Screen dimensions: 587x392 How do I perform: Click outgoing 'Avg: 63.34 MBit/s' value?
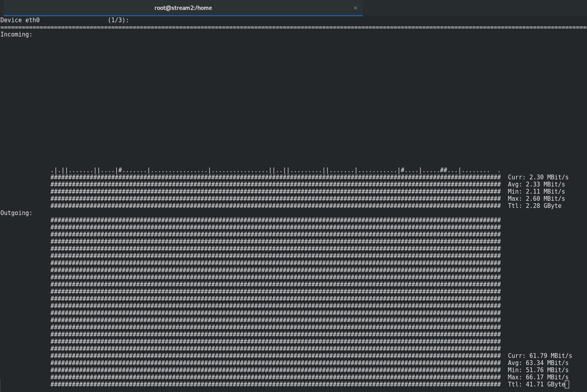(538, 363)
